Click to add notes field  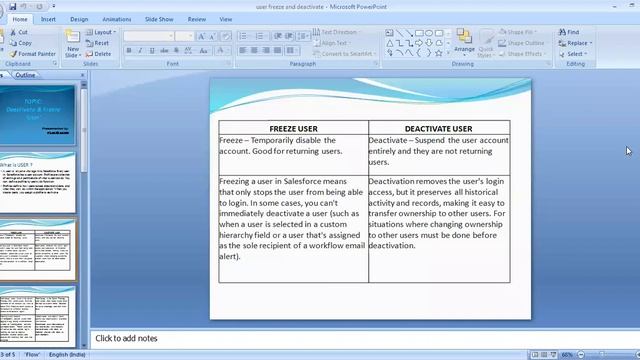tap(365, 338)
